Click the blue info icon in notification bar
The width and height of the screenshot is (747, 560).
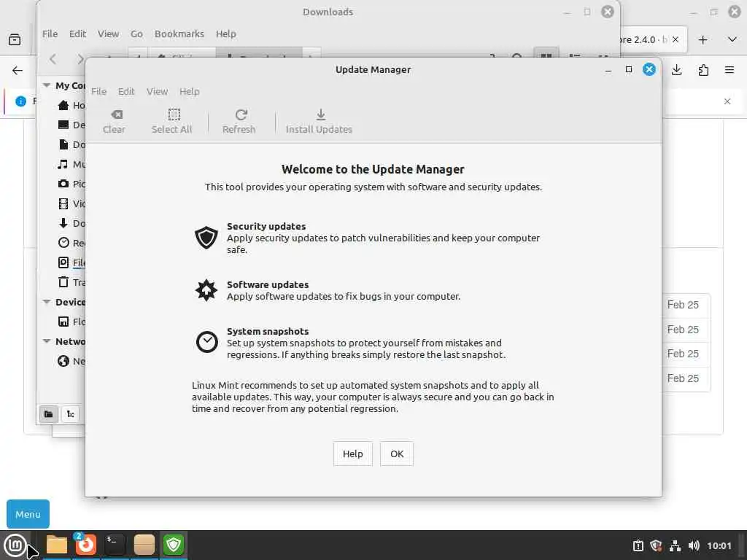[x=20, y=101]
